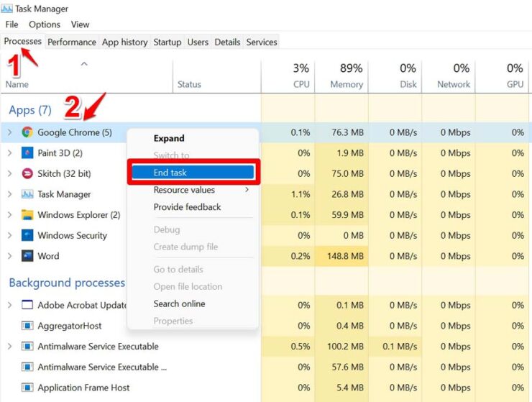Sort by the Status column header

pos(189,84)
